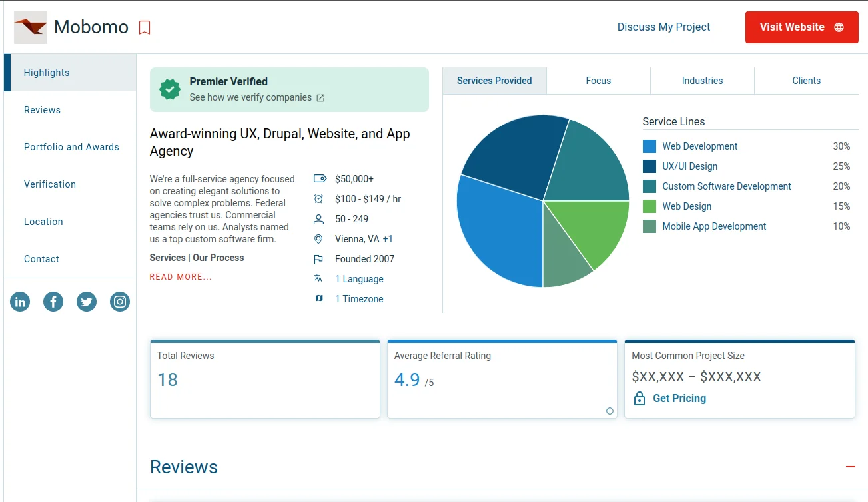Click the timezone map icon

click(319, 298)
